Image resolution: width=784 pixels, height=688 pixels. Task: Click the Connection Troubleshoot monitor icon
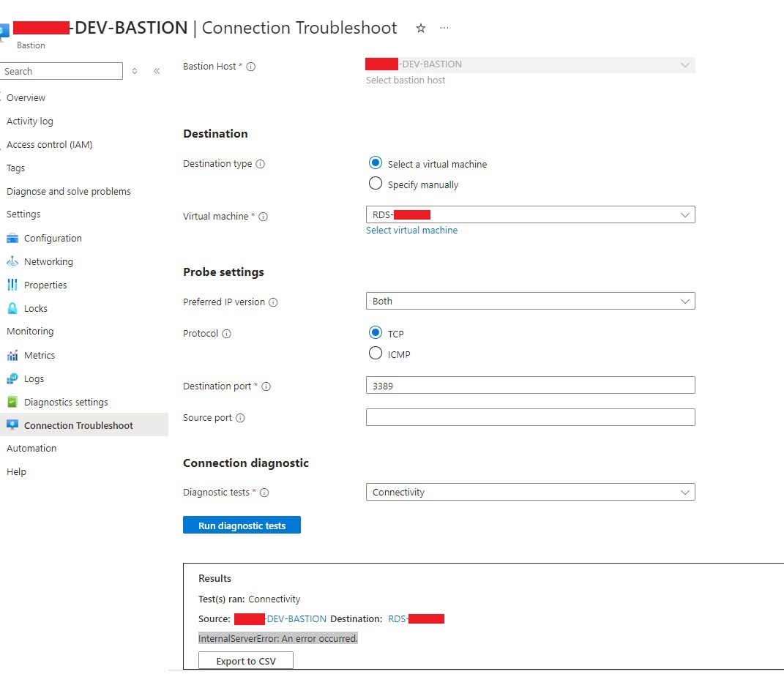13,425
